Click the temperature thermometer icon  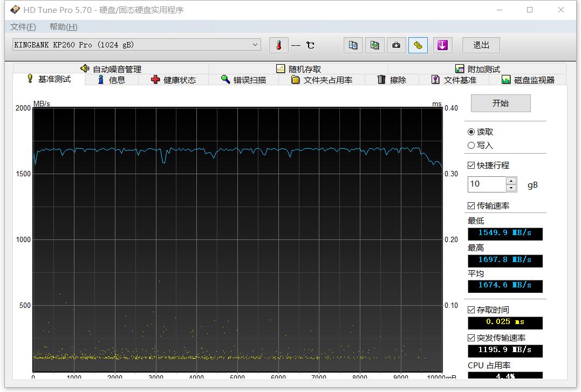click(x=278, y=45)
